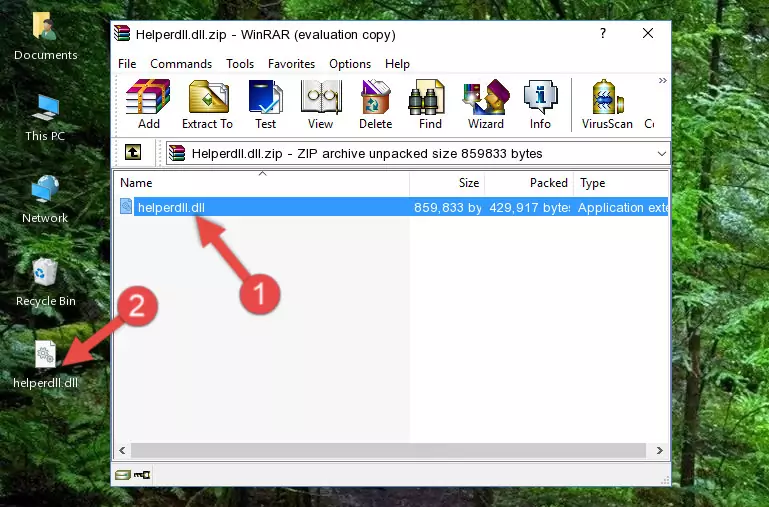769x507 pixels.
Task: Select the Network desktop icon
Action: [45, 200]
